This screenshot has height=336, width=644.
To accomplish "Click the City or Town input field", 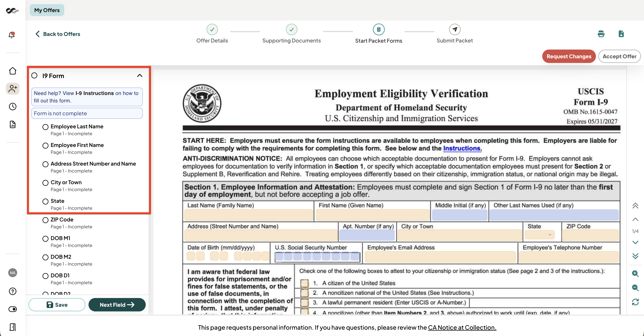I will coord(460,235).
